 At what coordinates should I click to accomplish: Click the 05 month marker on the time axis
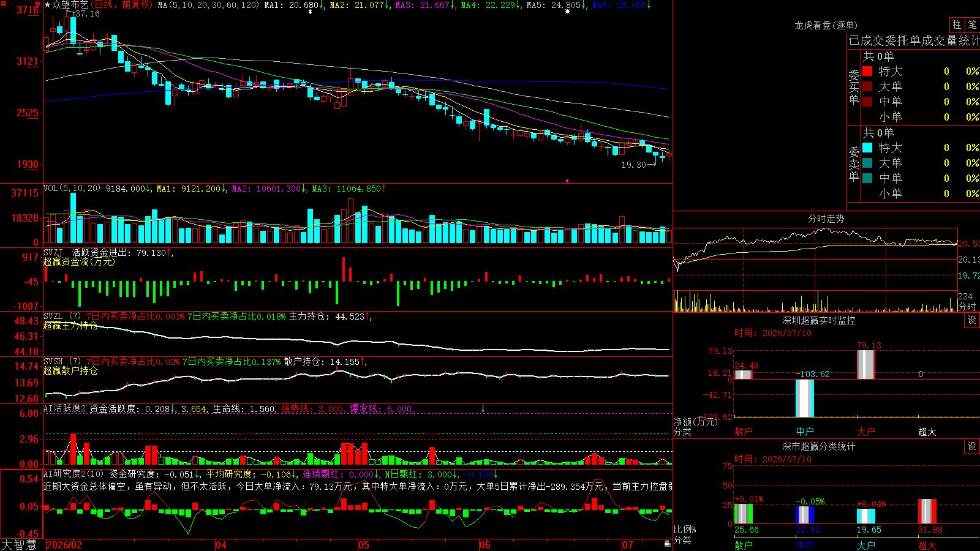point(364,545)
